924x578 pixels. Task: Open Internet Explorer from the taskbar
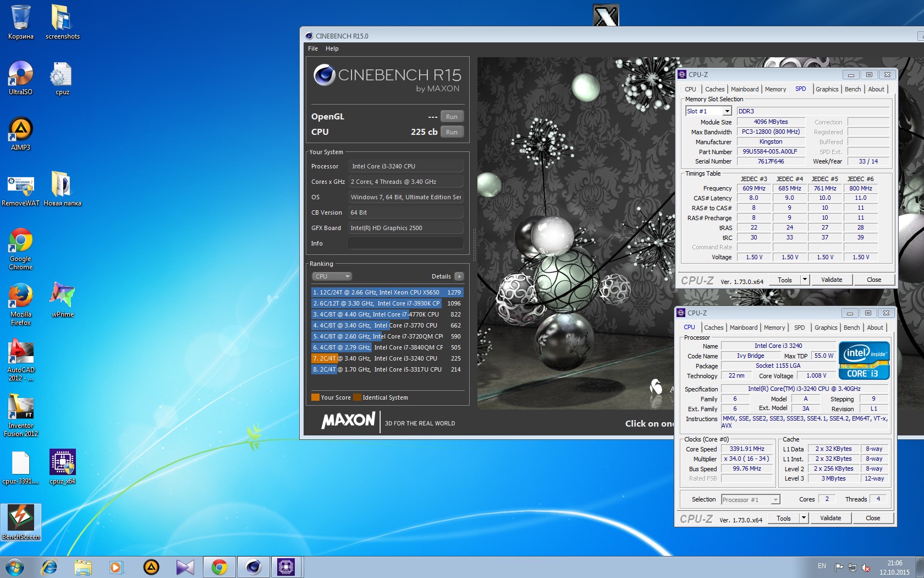point(50,567)
